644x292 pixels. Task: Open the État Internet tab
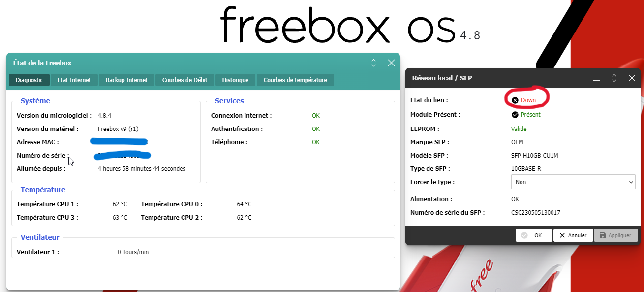[74, 80]
